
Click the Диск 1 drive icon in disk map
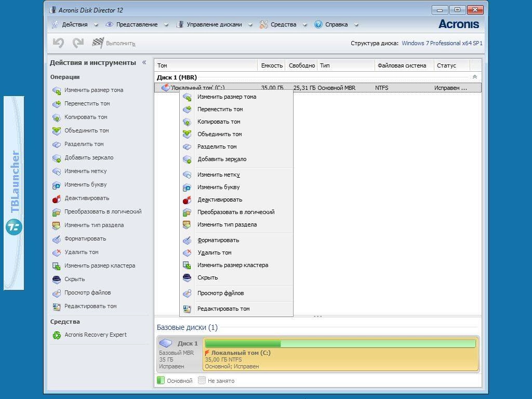coord(166,343)
